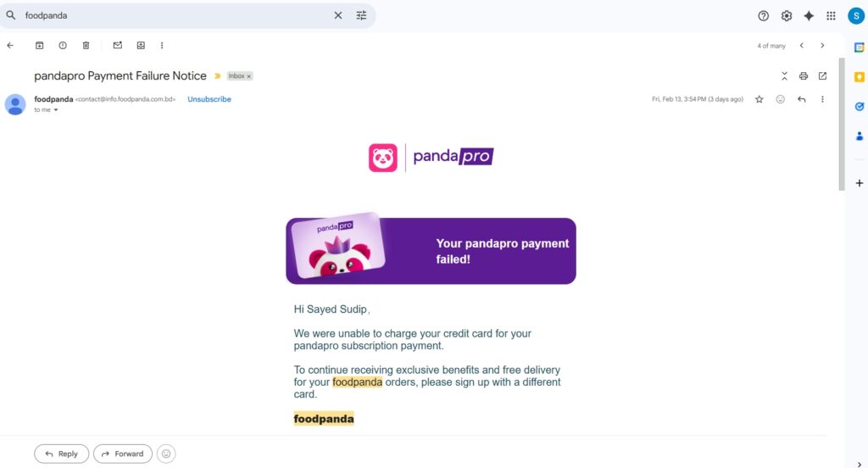The height and width of the screenshot is (468, 868).
Task: Remove the Inbox label from the email
Action: click(x=249, y=76)
